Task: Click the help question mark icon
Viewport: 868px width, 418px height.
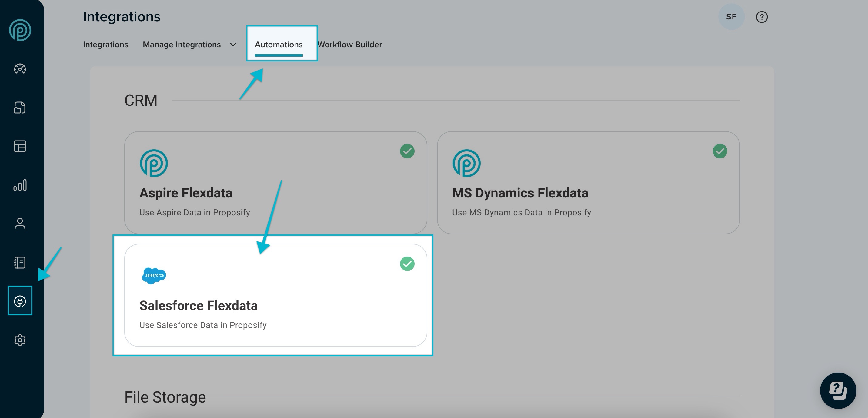Action: click(762, 17)
